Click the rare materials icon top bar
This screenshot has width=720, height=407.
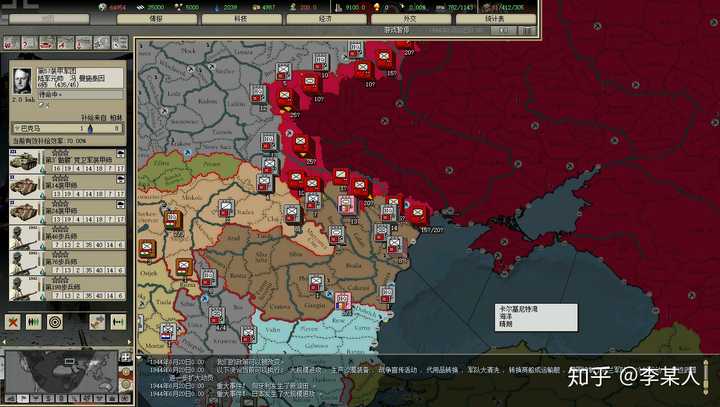tap(178, 7)
